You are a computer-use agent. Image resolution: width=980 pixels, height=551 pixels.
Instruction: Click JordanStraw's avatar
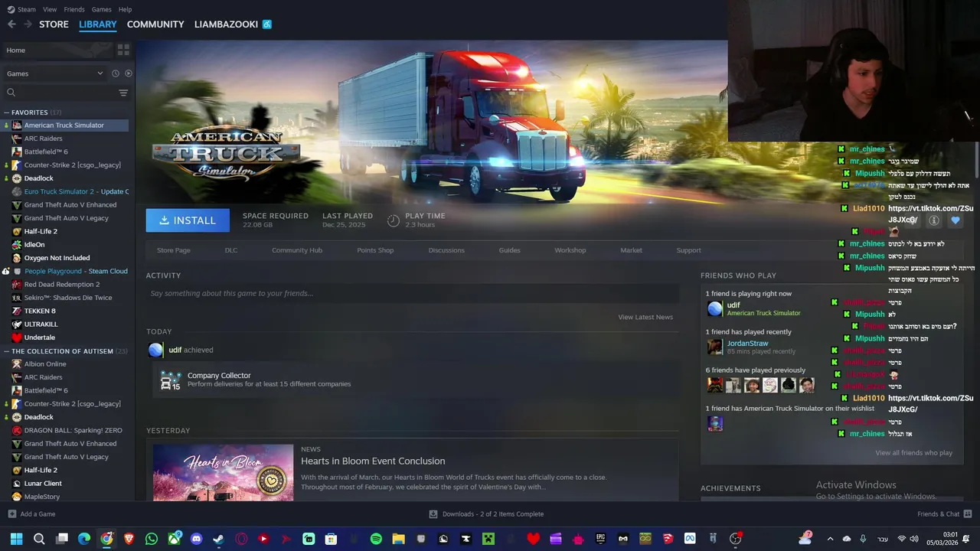715,347
